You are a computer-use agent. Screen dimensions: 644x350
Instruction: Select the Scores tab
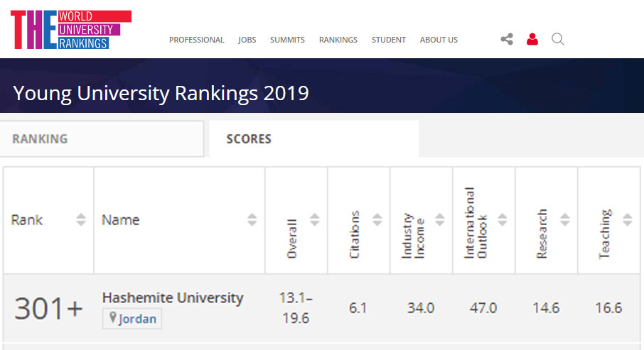pyautogui.click(x=249, y=139)
